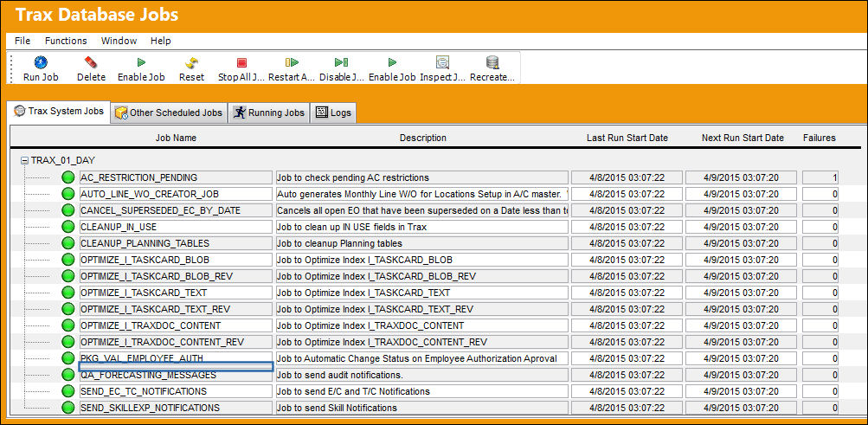Click the Recreate database toolbar icon
Viewport: 868px width, 425px height.
pyautogui.click(x=492, y=62)
